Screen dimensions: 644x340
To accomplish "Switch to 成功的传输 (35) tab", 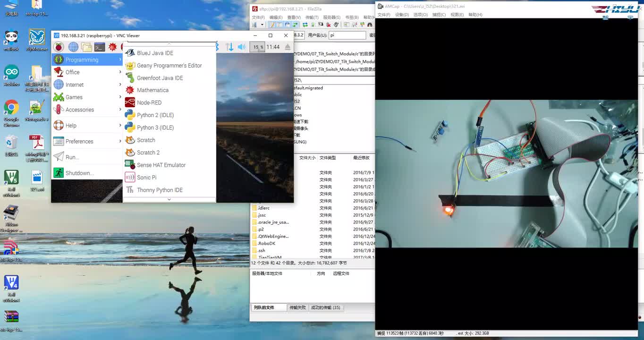I will pos(325,307).
